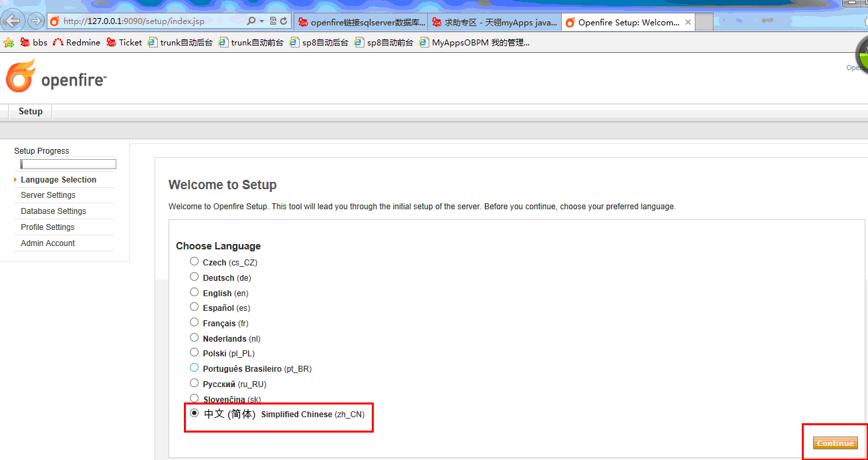Open the bbs bookmark
Image resolution: width=868 pixels, height=460 pixels.
tap(33, 43)
